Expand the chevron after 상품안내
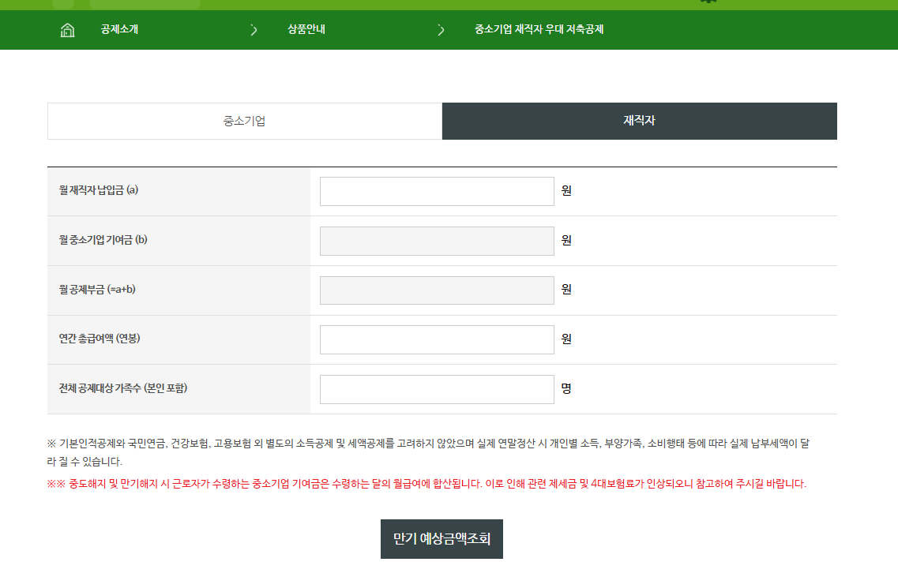 click(441, 30)
